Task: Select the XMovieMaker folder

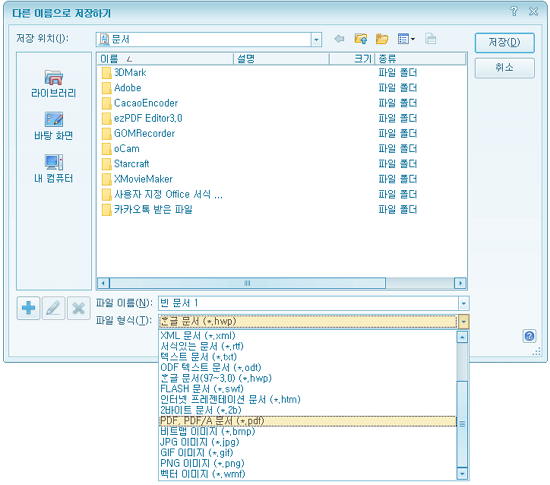Action: [x=137, y=179]
